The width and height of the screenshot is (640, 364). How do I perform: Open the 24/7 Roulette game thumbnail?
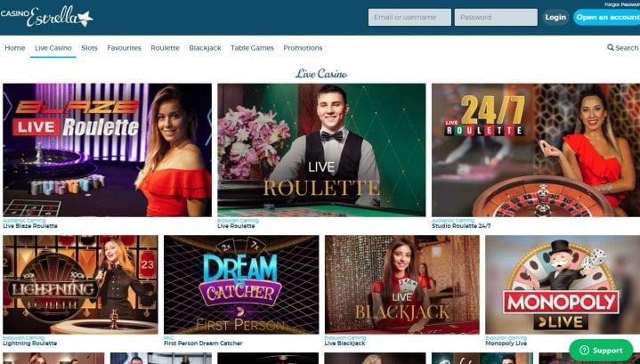click(x=536, y=150)
